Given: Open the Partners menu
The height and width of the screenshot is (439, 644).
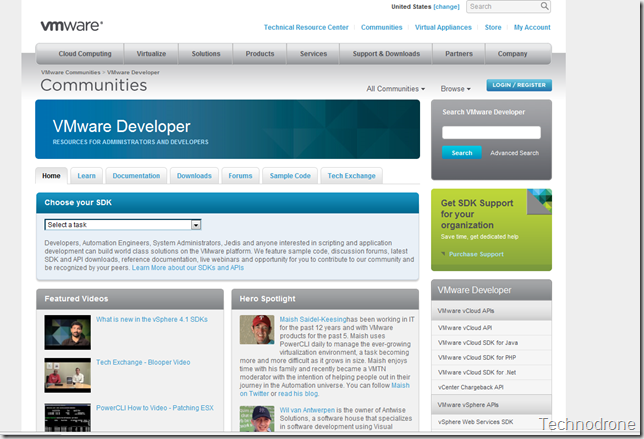Looking at the screenshot, I should [459, 54].
